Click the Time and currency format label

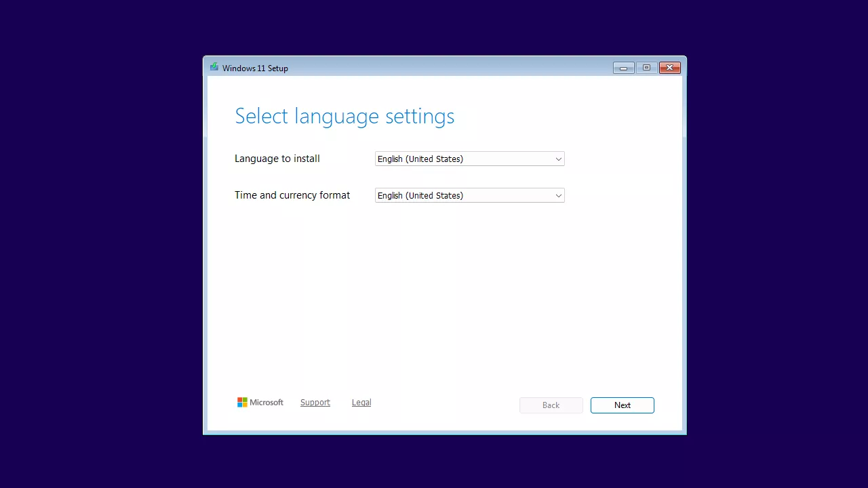coord(292,195)
